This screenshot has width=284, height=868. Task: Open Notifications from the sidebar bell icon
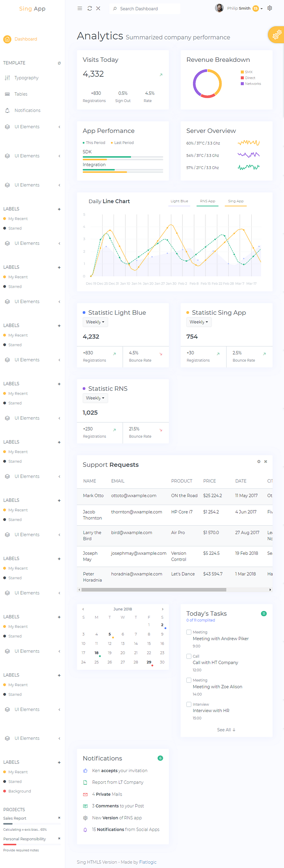pos(7,110)
